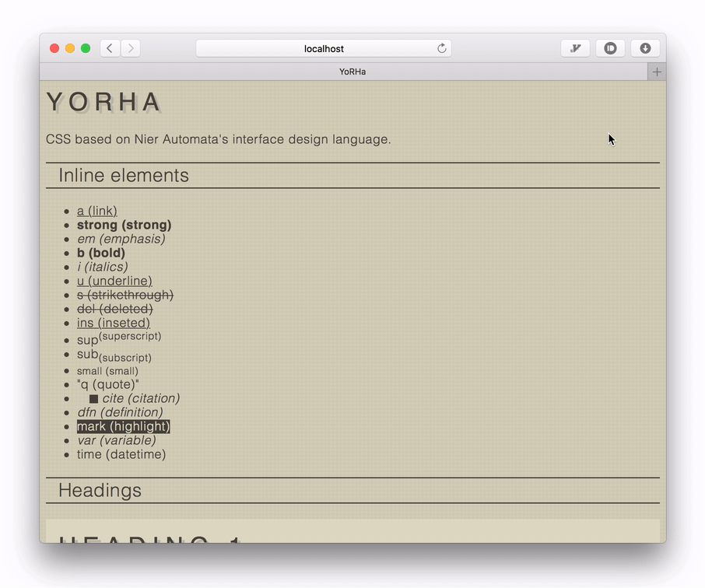Minimize the window with the yellow button
Screen dimensions: 705x588
(x=70, y=48)
